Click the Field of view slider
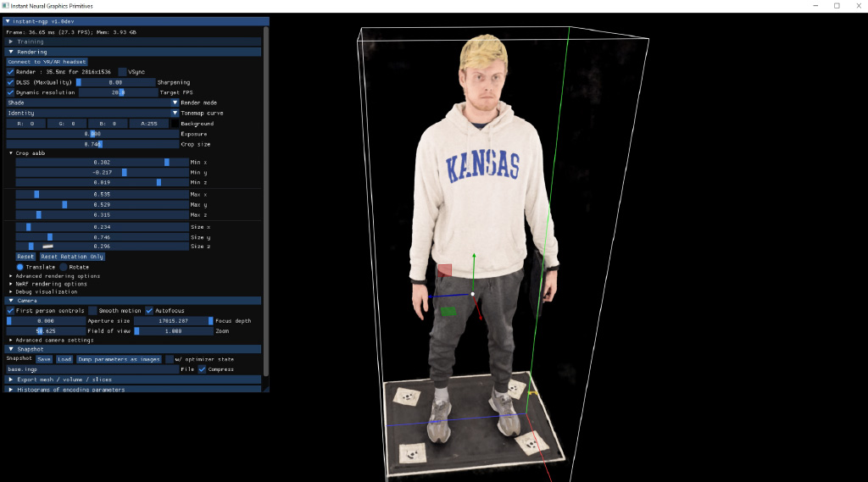The height and width of the screenshot is (482, 868). (46, 331)
